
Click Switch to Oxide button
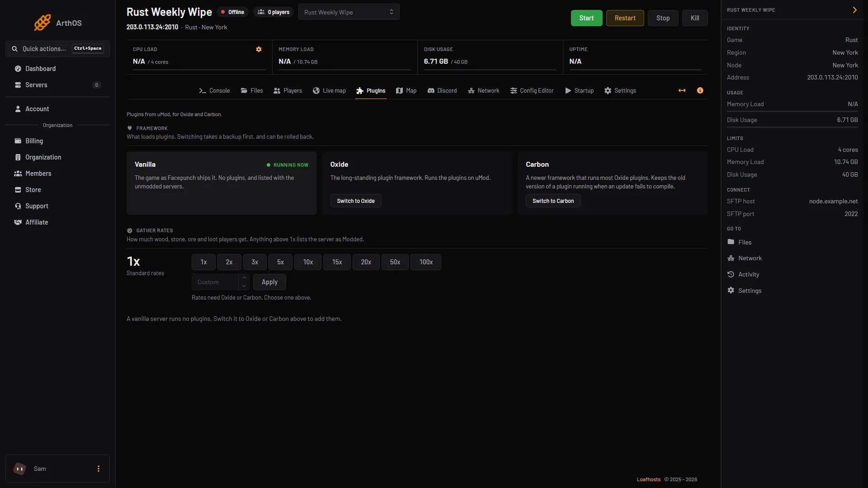point(356,201)
